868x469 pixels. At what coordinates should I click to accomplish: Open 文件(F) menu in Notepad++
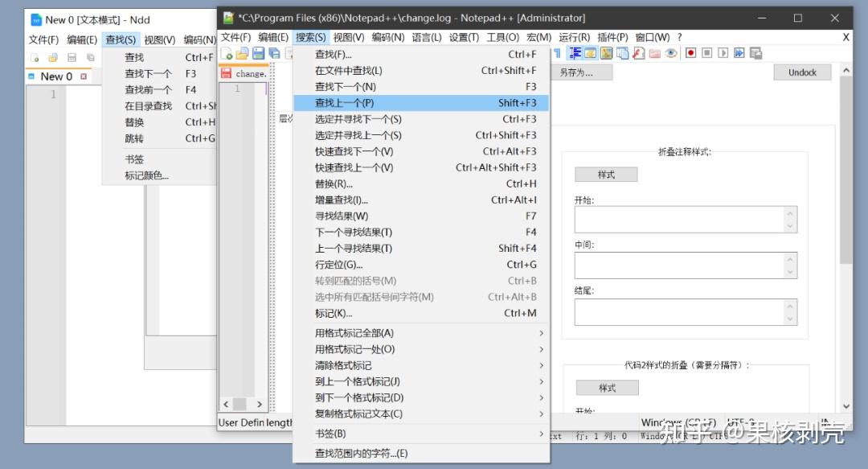pyautogui.click(x=235, y=37)
